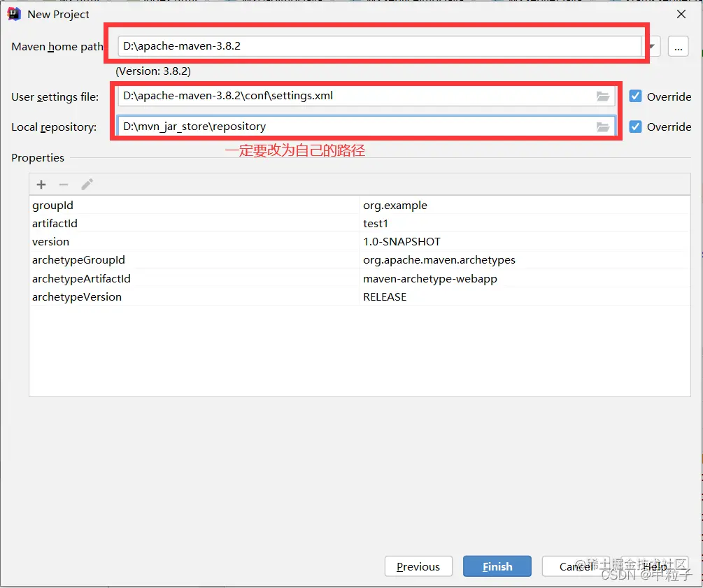
Task: Click the IntelliJ logo in title bar
Action: pos(14,14)
